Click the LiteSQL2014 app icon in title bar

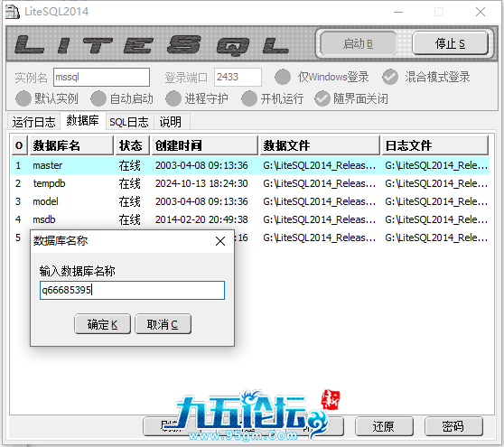coord(13,12)
